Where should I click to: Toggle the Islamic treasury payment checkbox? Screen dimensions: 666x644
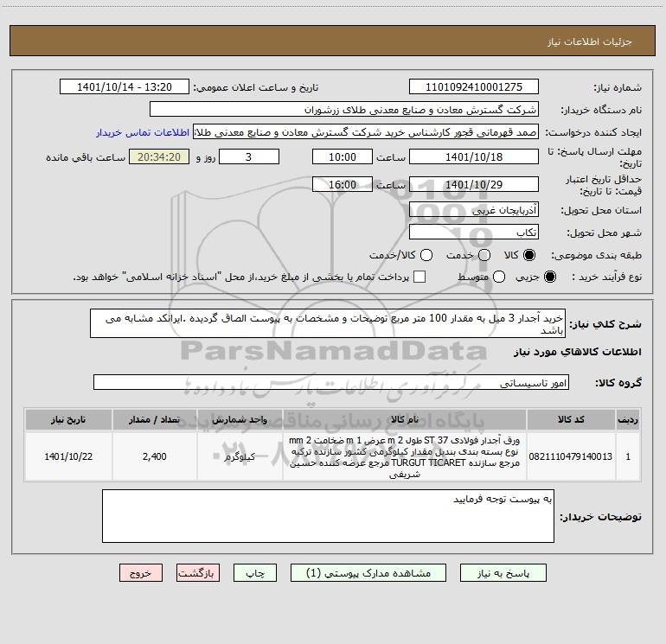(419, 277)
